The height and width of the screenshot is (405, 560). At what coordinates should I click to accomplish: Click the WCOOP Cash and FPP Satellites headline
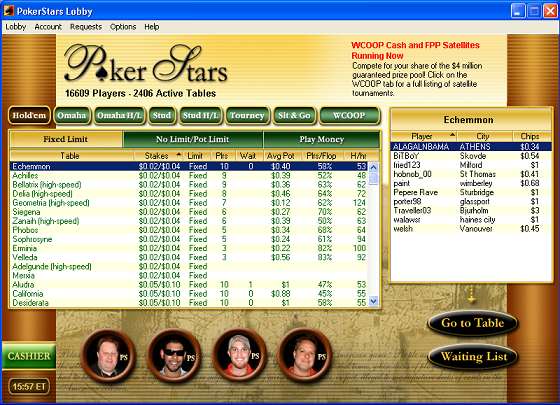coord(415,50)
